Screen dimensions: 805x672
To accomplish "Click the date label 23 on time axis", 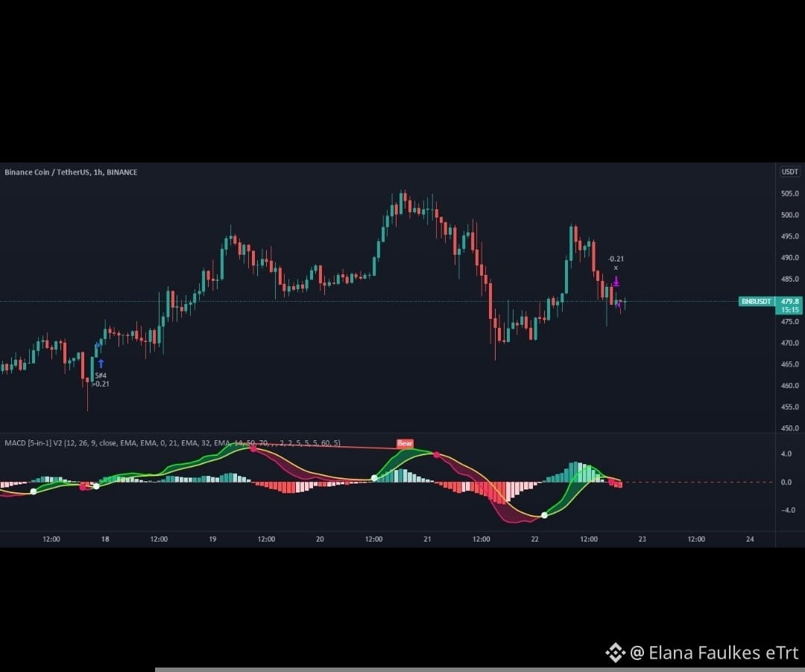I will pyautogui.click(x=643, y=539).
